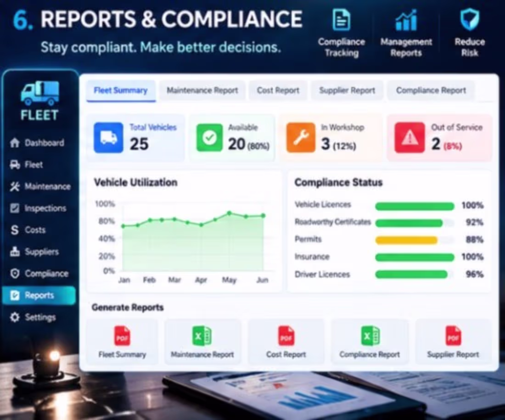Click the Available count 20 (80%)
This screenshot has width=505, height=420.
pyautogui.click(x=249, y=144)
